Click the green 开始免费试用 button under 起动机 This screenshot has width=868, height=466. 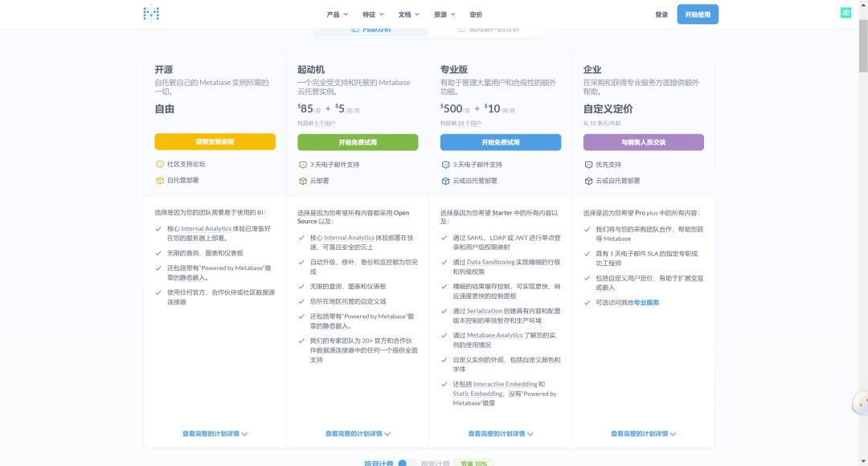tap(358, 142)
